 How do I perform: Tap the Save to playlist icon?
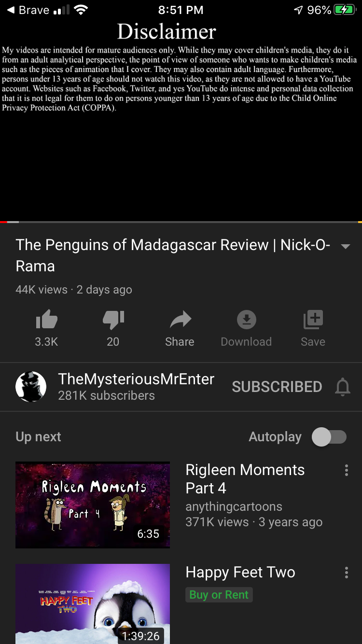pyautogui.click(x=313, y=320)
